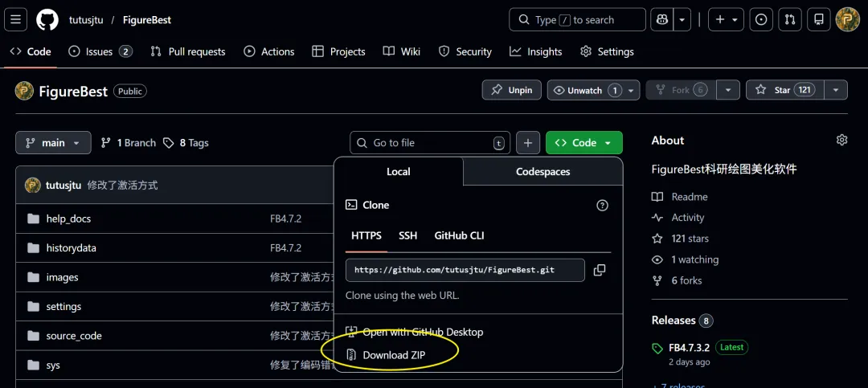Open the notifications inbox icon
Screen dimensions: 868x388
point(819,20)
